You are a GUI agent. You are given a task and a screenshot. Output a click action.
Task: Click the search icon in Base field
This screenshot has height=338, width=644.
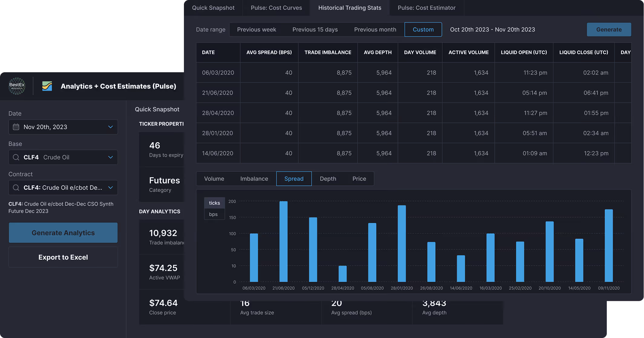(x=16, y=157)
